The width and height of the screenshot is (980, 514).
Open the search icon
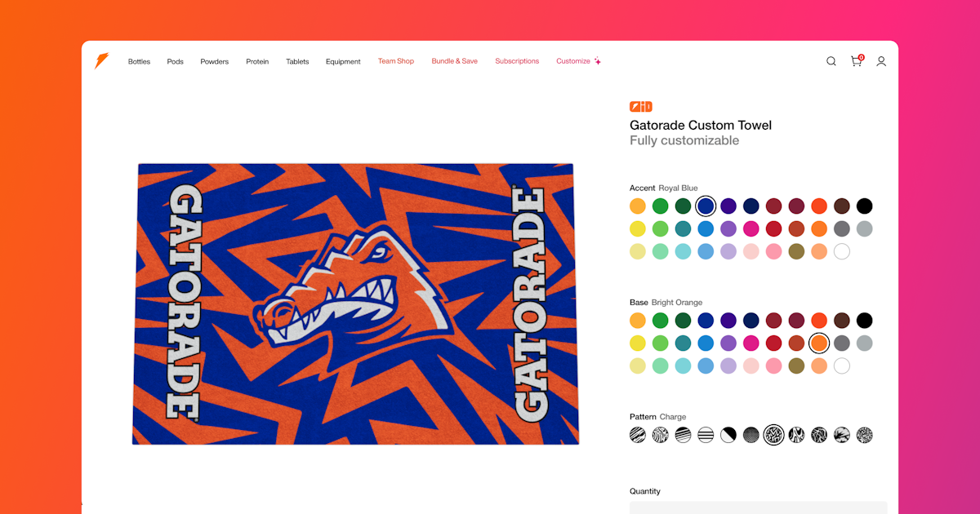[x=831, y=61]
